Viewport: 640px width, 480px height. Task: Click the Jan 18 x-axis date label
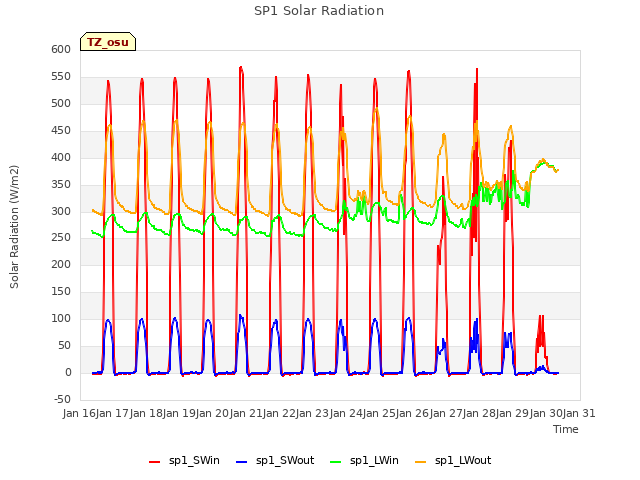click(x=146, y=413)
